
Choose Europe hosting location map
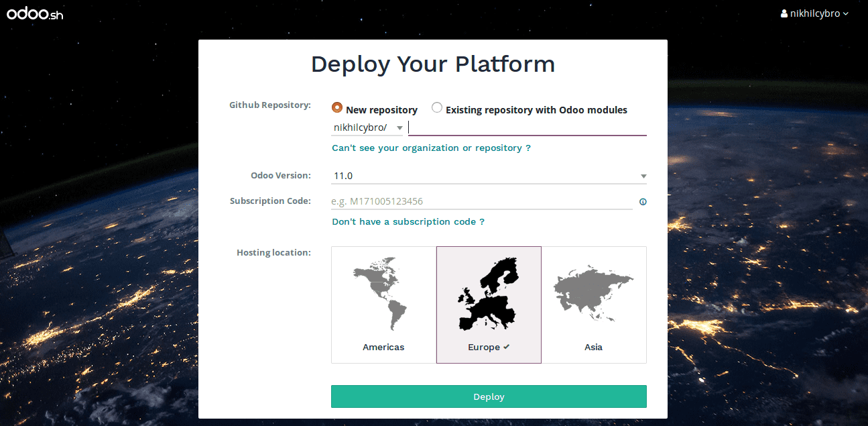coord(489,305)
